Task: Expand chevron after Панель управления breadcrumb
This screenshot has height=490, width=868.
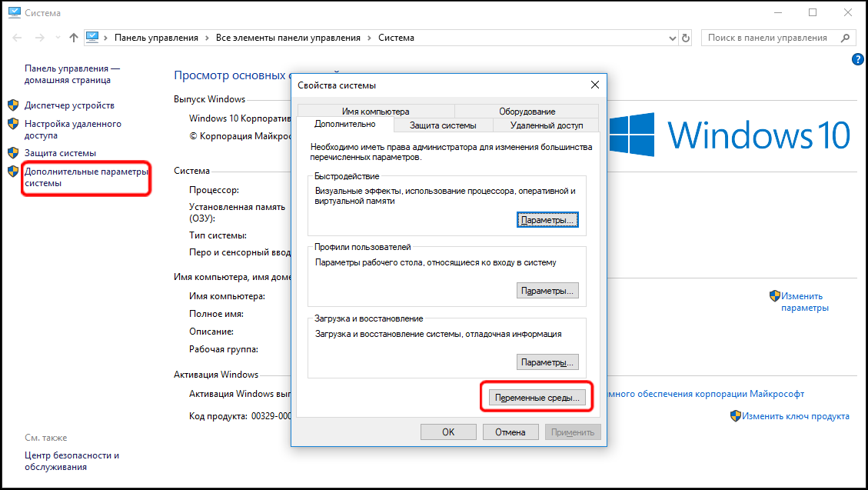Action: pyautogui.click(x=207, y=38)
